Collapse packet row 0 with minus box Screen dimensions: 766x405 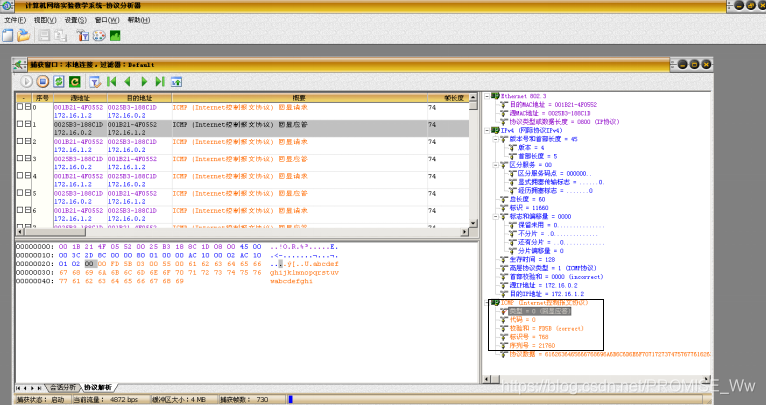28,107
